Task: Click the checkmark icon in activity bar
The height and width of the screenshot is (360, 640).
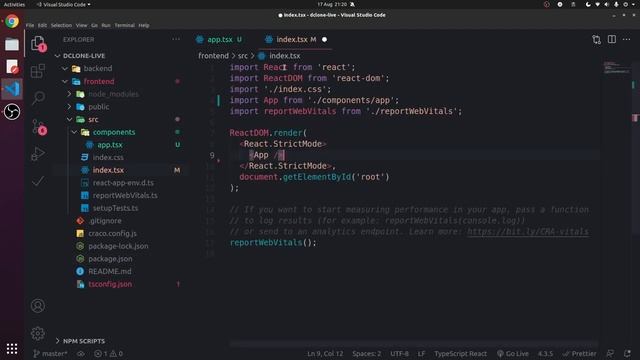Action: pos(38,181)
